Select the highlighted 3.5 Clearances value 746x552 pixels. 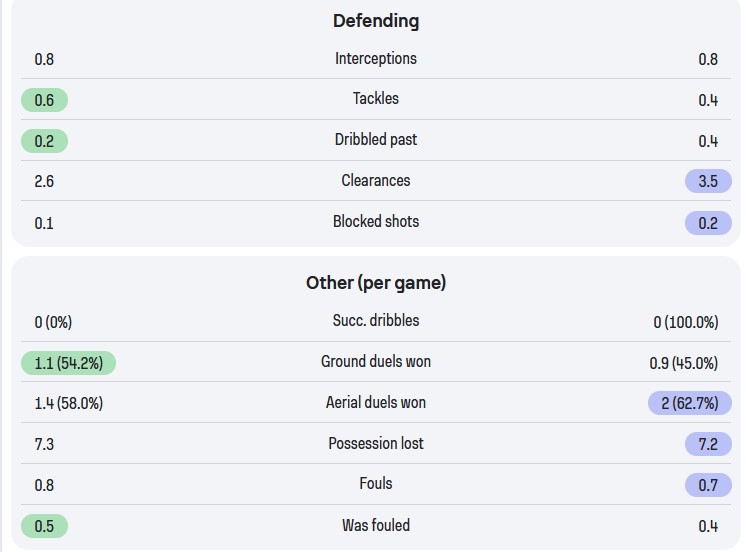tap(708, 182)
